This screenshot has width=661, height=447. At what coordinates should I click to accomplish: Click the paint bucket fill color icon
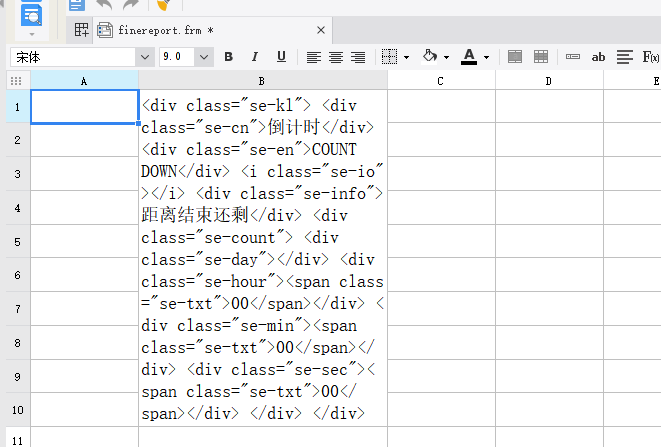pos(430,56)
